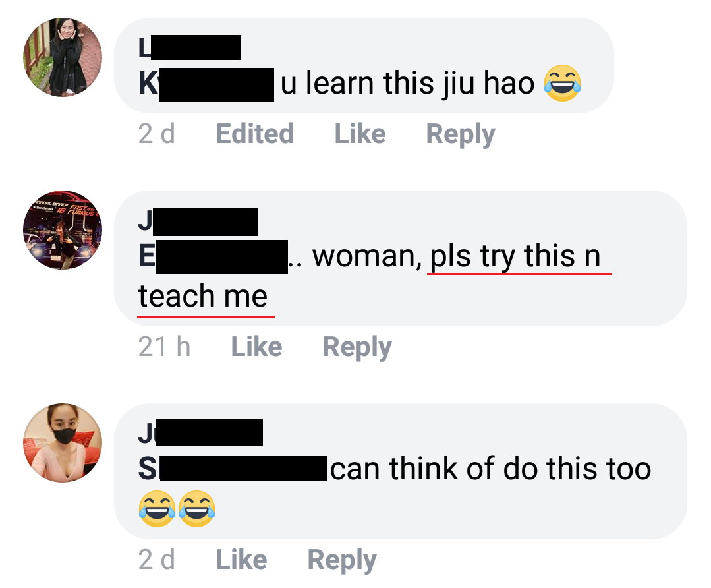711x588 pixels.
Task: Click the double laughing emojis in last comment
Action: coord(177,509)
